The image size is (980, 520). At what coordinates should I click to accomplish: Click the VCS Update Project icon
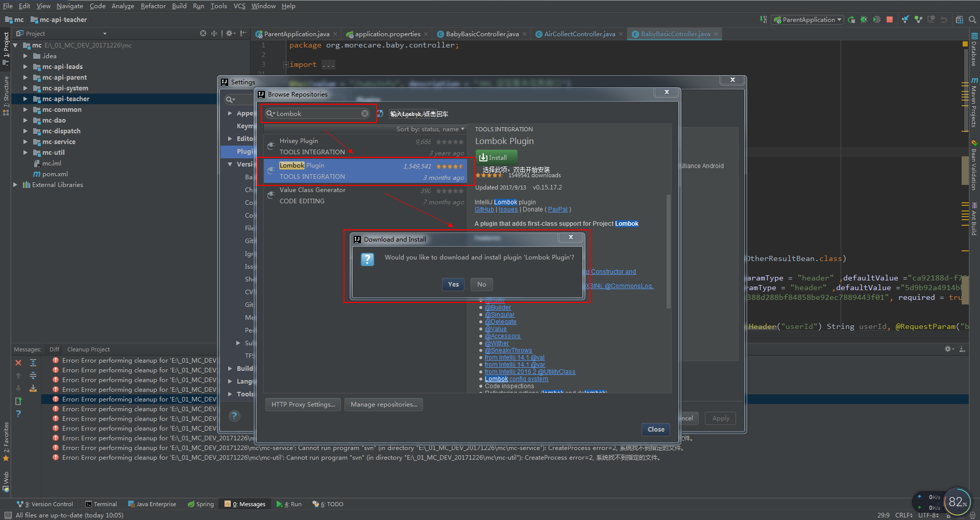(905, 19)
